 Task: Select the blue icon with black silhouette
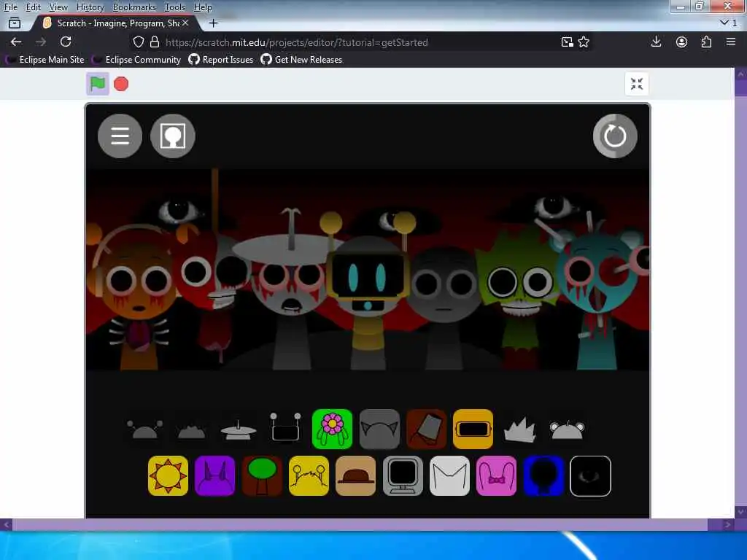(543, 475)
